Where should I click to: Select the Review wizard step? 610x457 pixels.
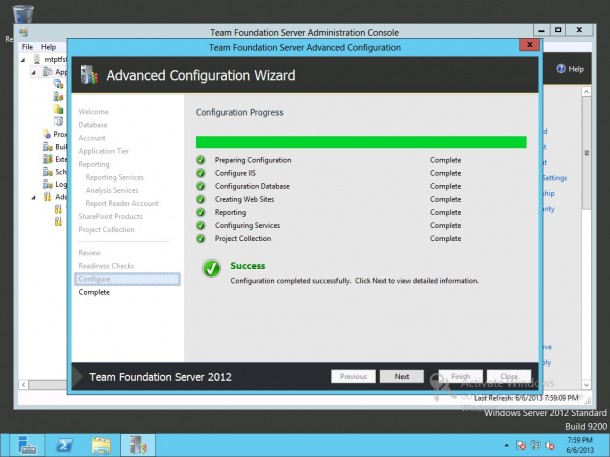(x=89, y=253)
